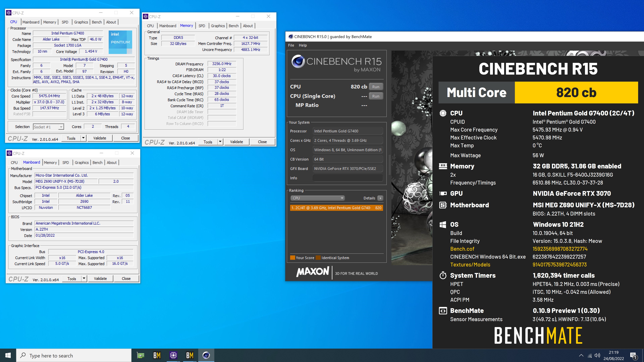
Task: Expand the ranking Details arrow
Action: (380, 198)
